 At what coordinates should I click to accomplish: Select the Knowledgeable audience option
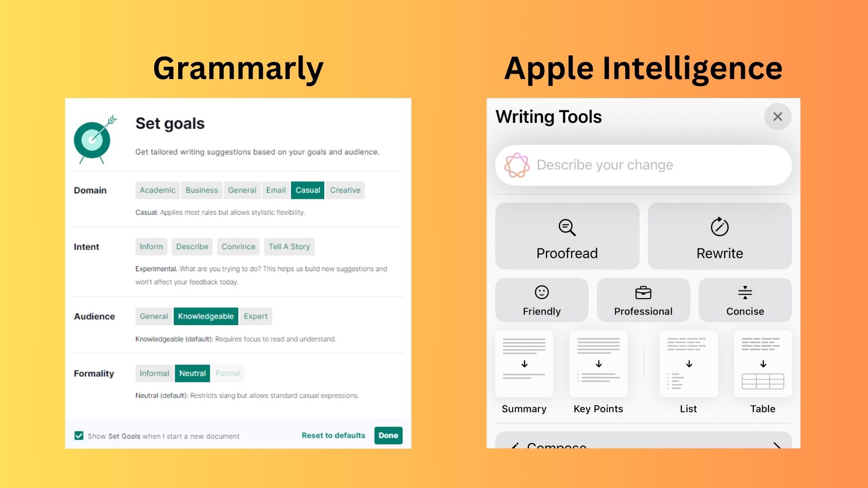point(206,316)
